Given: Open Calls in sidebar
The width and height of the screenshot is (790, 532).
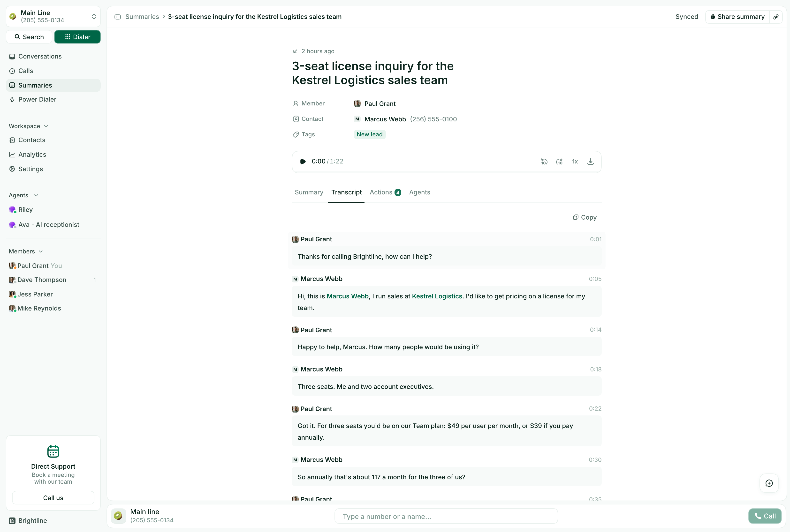Looking at the screenshot, I should (53, 71).
